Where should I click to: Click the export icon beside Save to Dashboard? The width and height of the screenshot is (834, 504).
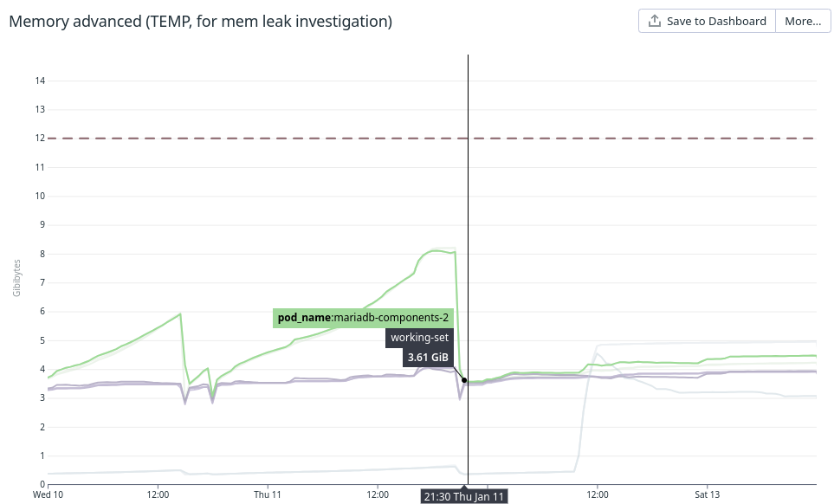(x=655, y=22)
